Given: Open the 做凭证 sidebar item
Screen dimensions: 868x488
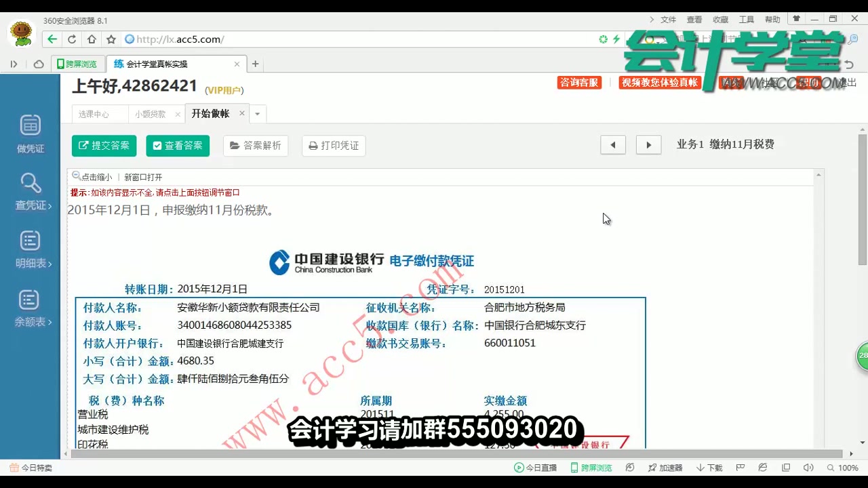Looking at the screenshot, I should (31, 134).
